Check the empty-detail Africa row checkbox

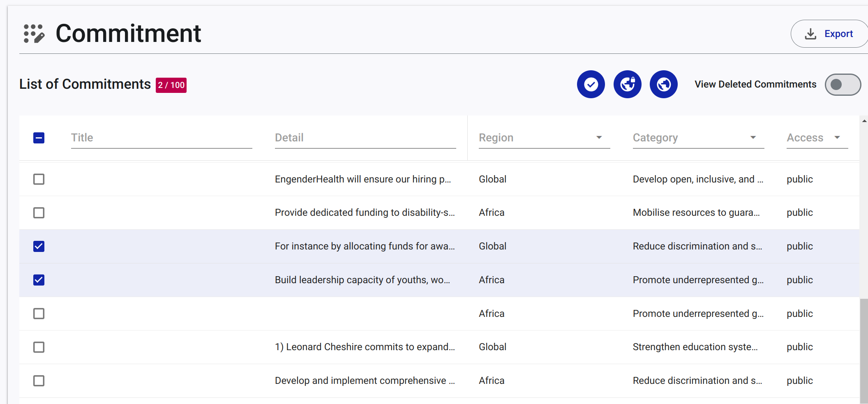coord(39,314)
